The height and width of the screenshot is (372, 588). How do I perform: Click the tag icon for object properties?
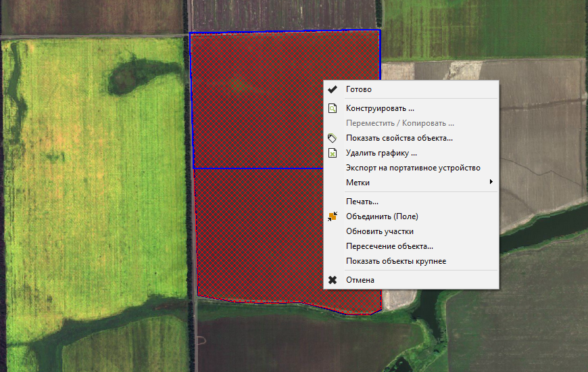[332, 138]
